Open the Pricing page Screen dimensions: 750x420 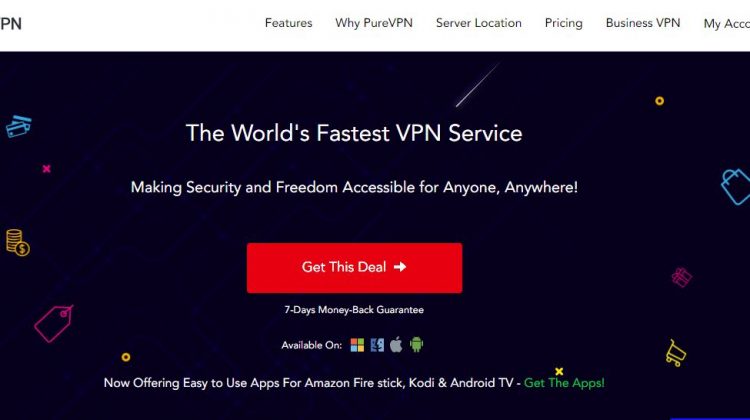point(563,23)
